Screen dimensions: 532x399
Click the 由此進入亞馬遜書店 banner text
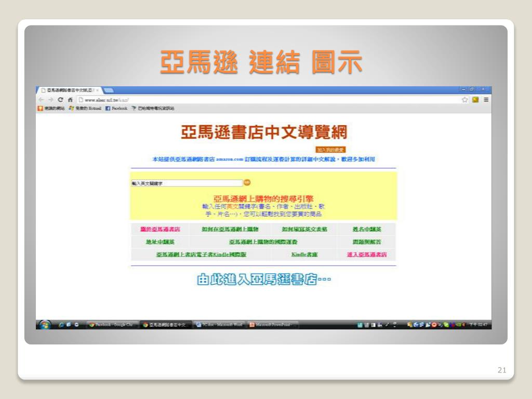[263, 279]
